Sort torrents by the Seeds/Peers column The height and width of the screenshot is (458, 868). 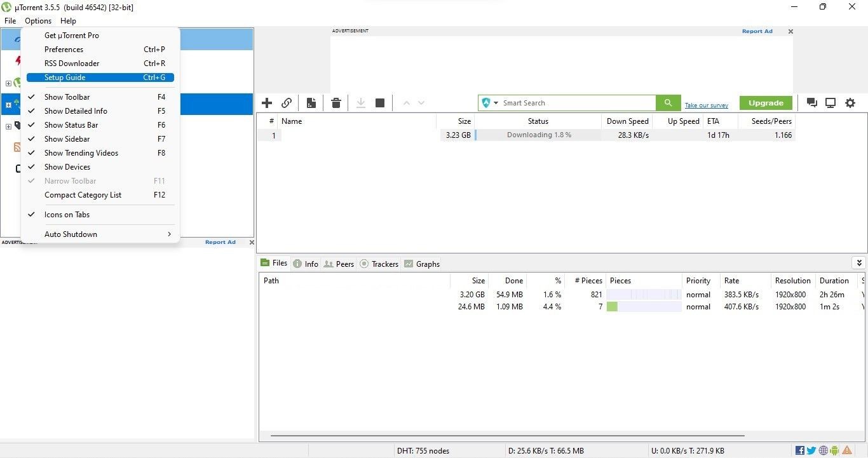[x=766, y=121]
